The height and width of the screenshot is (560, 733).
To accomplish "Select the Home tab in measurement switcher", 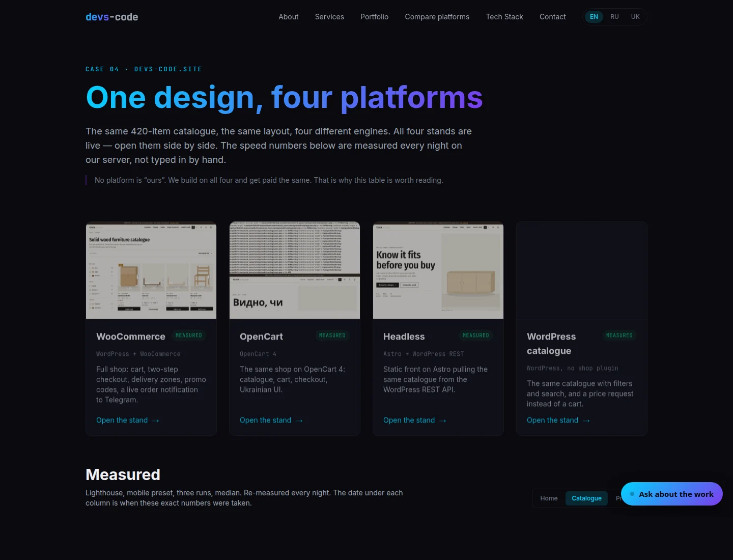I will (549, 498).
